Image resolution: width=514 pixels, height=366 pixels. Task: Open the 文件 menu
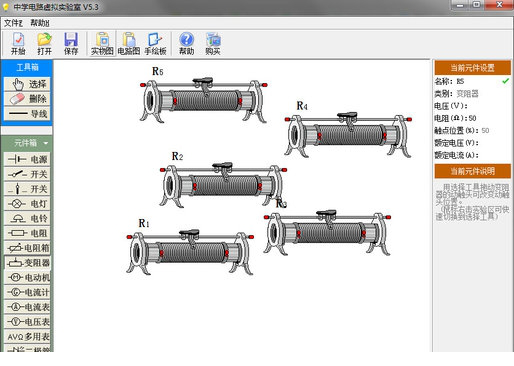[13, 23]
